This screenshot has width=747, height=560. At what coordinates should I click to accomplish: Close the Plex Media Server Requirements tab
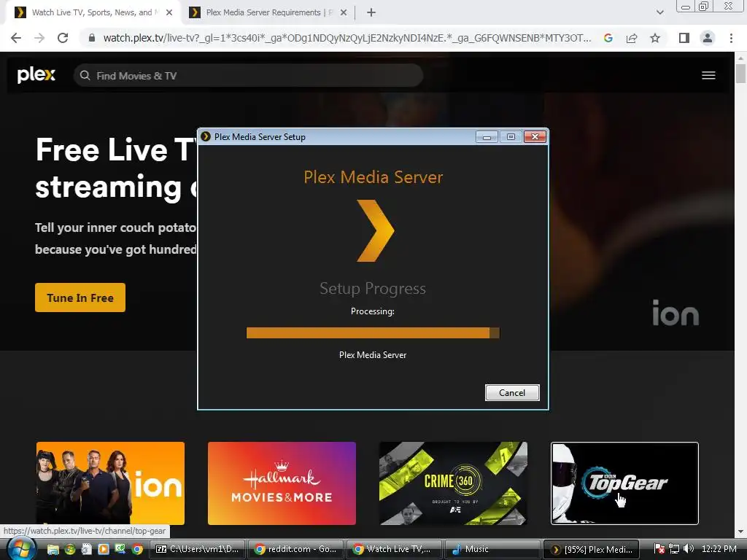[x=344, y=12]
